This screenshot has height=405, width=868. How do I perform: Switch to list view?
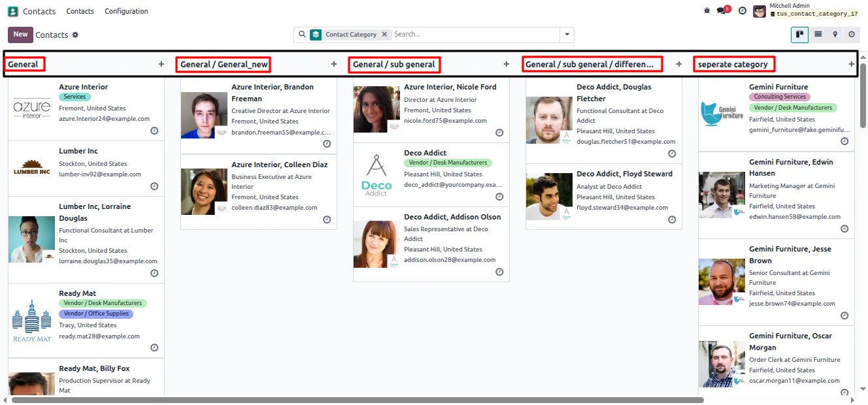click(x=818, y=35)
